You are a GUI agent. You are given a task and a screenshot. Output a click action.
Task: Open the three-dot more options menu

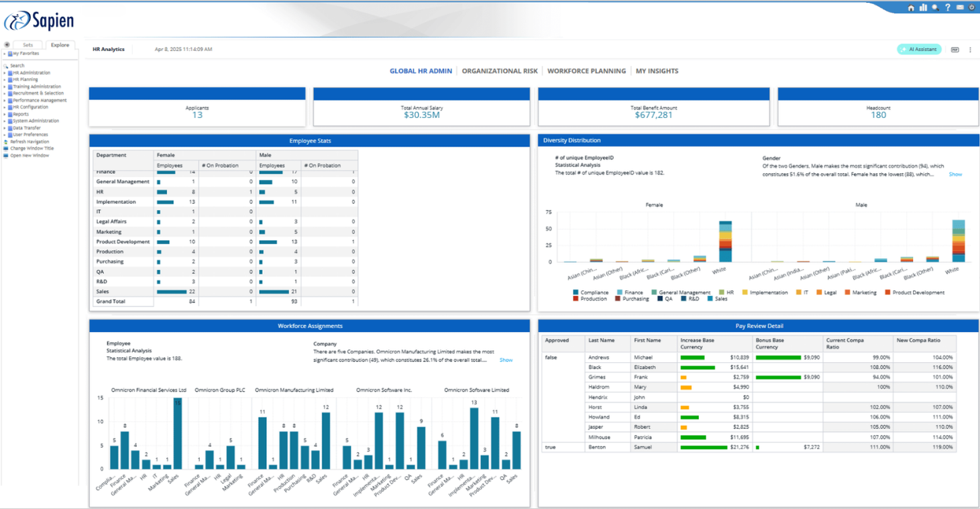click(x=970, y=50)
